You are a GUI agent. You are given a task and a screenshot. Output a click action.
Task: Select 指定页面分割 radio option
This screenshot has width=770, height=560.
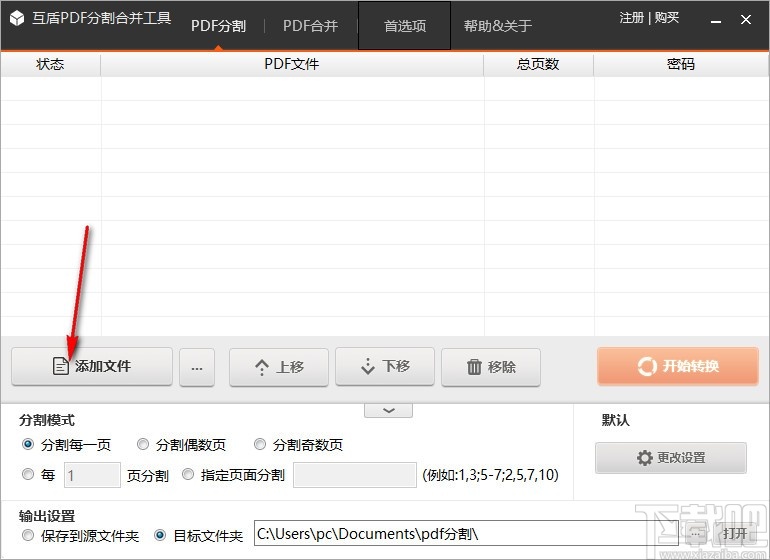point(188,475)
